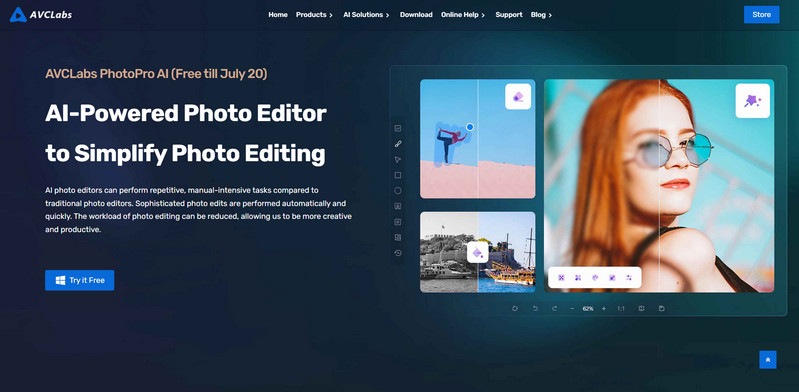The image size is (799, 392).
Task: Choose the rectangle selection tool in sidebar
Action: [398, 175]
